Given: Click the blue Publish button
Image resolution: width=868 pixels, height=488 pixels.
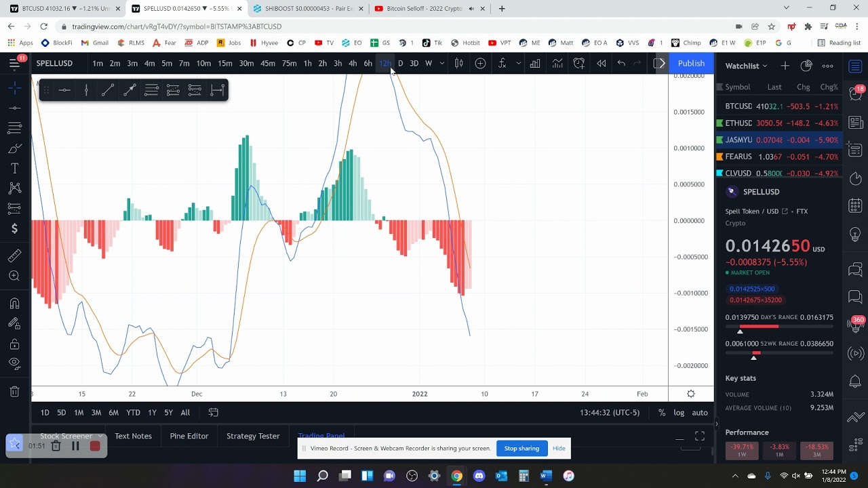Looking at the screenshot, I should click(691, 63).
